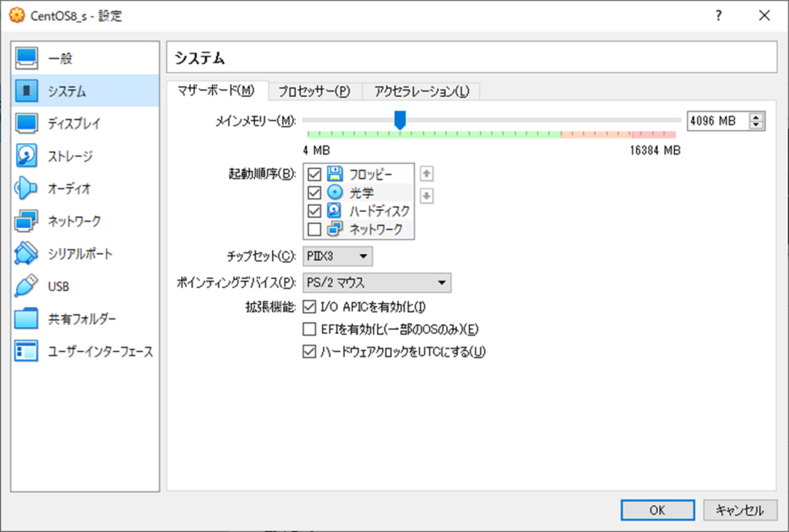Click the キャンセル button
The image size is (789, 532).
coord(740,510)
